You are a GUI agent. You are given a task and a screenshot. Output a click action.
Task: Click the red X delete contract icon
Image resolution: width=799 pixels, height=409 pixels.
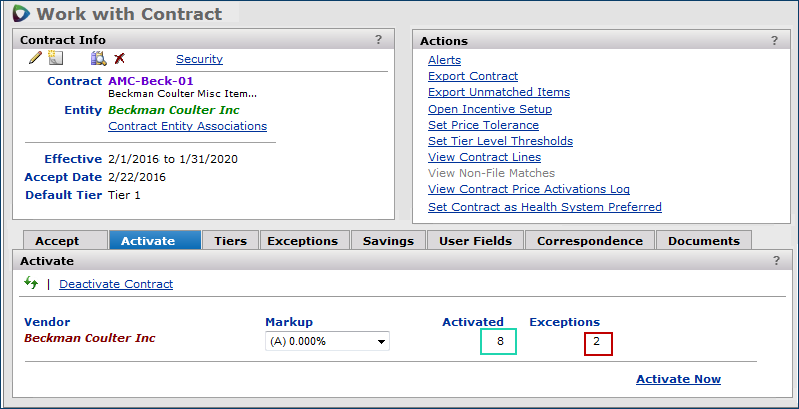click(119, 59)
